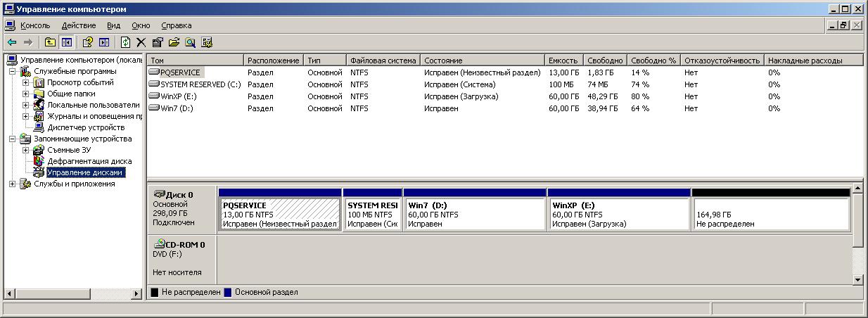The width and height of the screenshot is (868, 318).
Task: Click the 48,29 ГБ free space cell
Action: click(x=603, y=96)
